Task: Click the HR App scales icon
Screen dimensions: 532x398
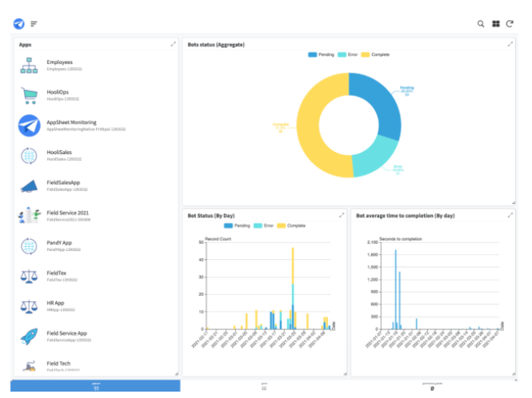Action: point(29,306)
